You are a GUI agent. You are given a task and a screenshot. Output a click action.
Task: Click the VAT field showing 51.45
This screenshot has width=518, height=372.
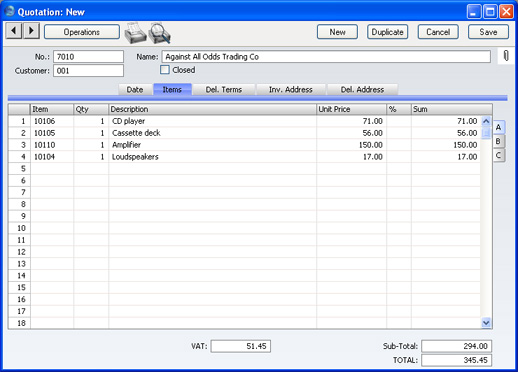click(241, 346)
